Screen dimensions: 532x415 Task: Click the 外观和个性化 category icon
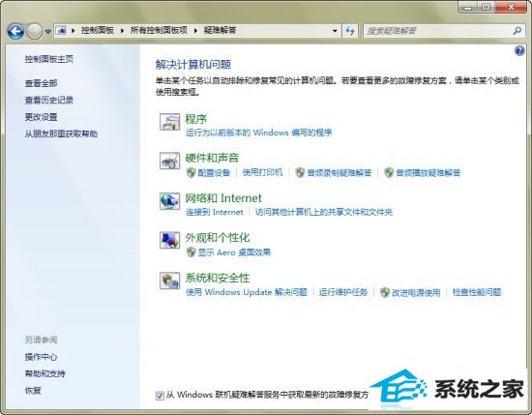tap(169, 240)
